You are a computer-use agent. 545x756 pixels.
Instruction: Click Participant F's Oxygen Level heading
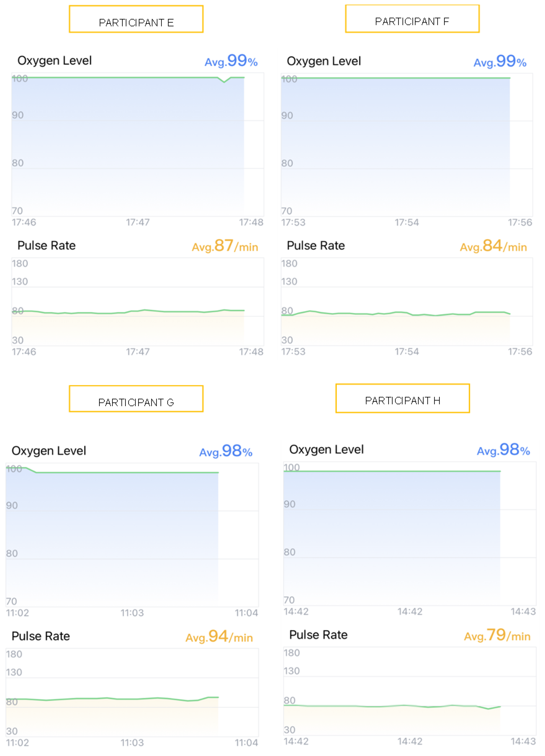coord(324,61)
